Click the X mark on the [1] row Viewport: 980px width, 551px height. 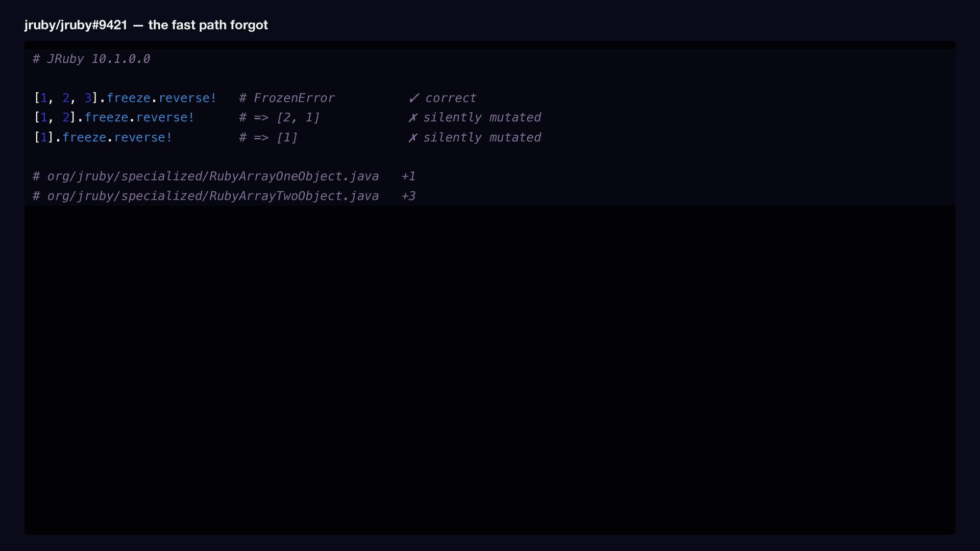(x=413, y=138)
